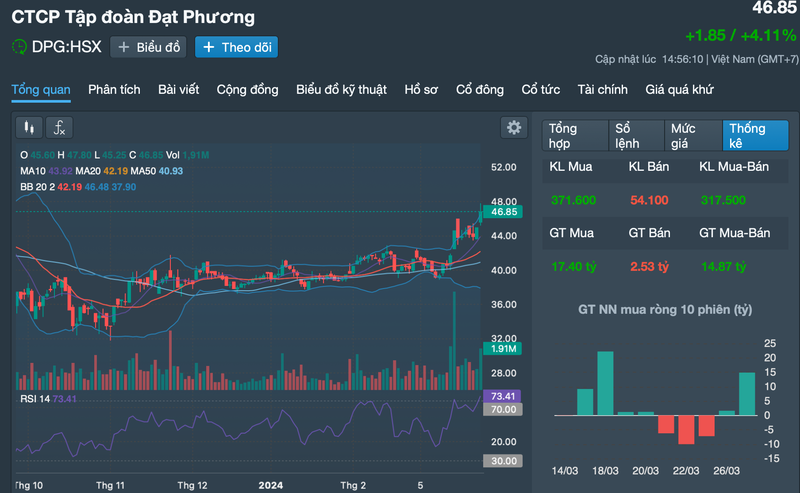Click the DPG:HSX ticker symbol
Screen dimensions: 800x493
[66, 47]
